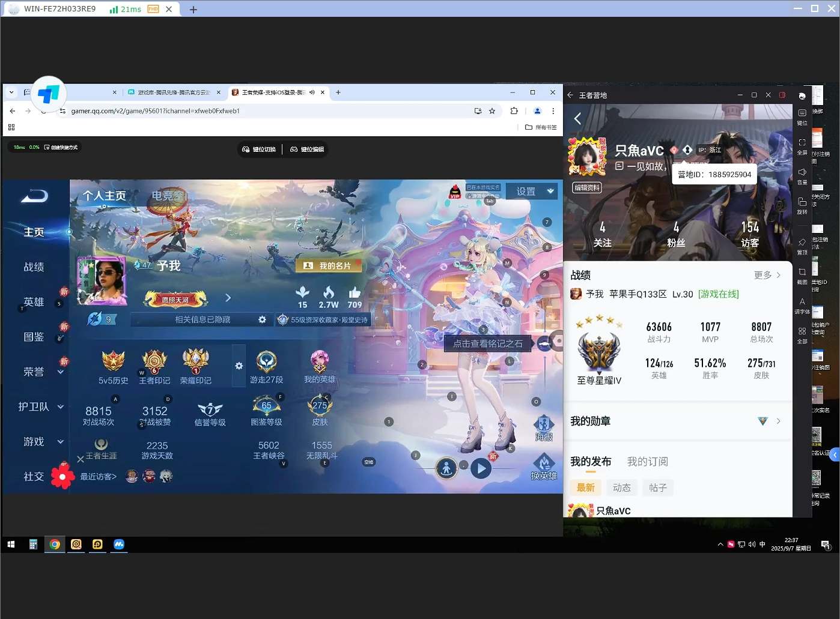
Task: Open the 图鉴等级 65 icon
Action: point(266,411)
